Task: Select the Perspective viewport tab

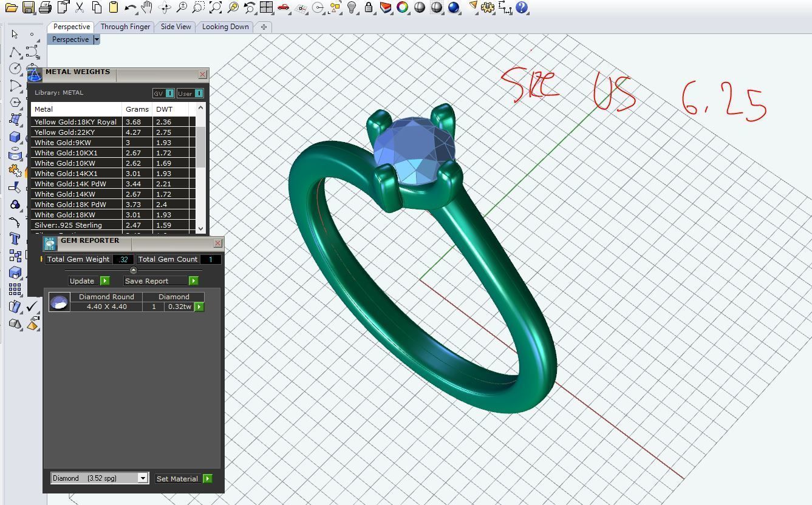Action: click(x=72, y=27)
